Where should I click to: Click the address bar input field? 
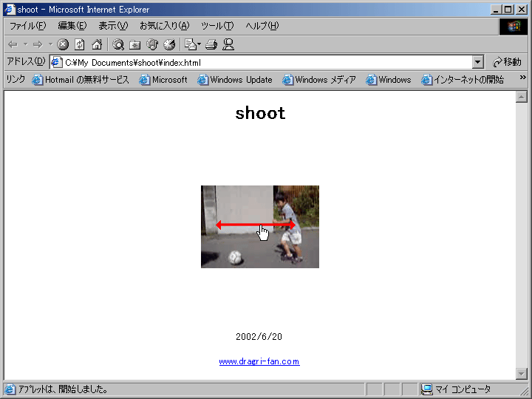pos(266,62)
